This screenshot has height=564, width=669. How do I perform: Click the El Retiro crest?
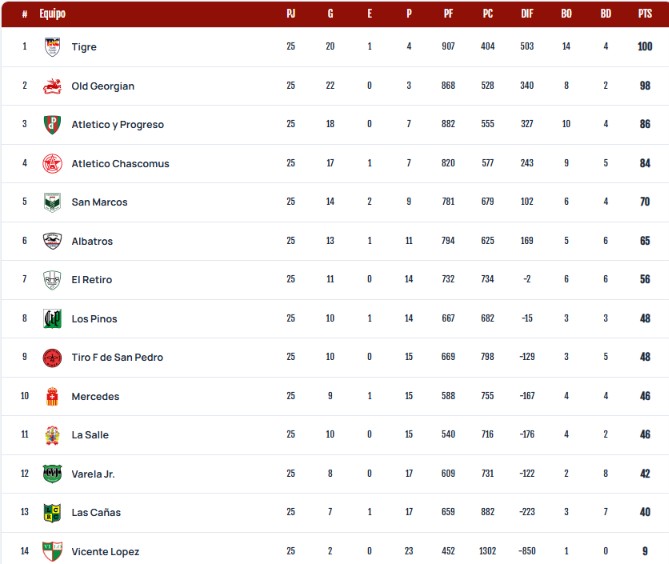[x=52, y=280]
